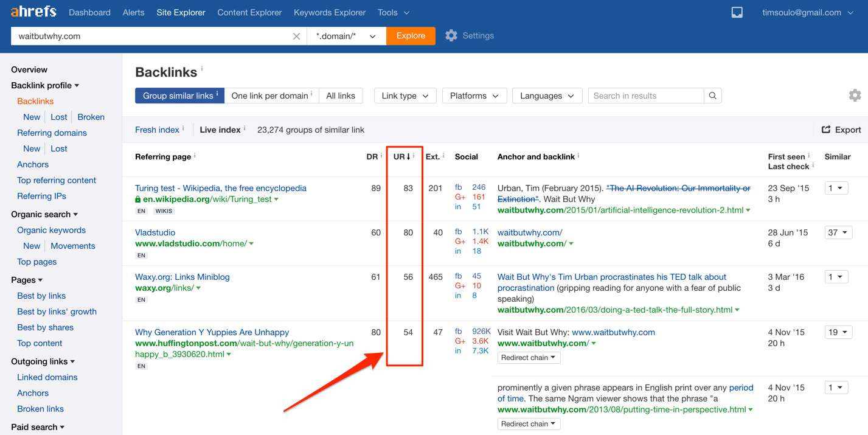The height and width of the screenshot is (435, 868).
Task: Open Why Generation Y Yuppies Are Unhappy
Action: point(212,332)
